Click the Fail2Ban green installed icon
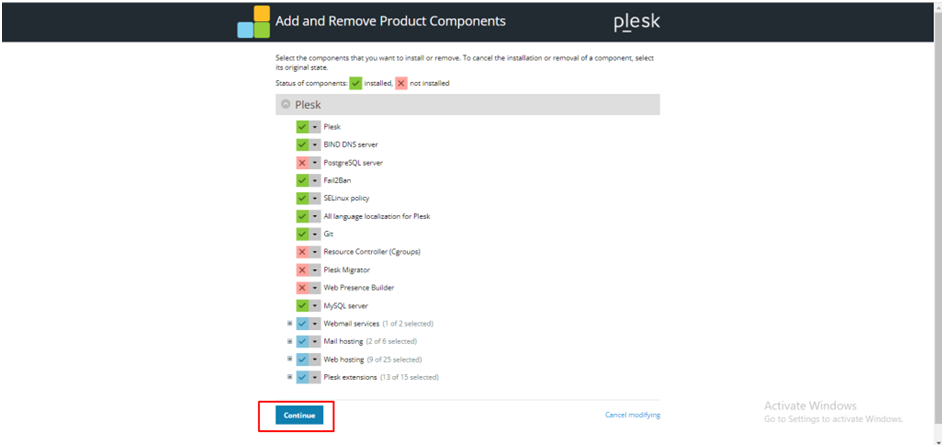This screenshot has width=944, height=447. coord(302,181)
